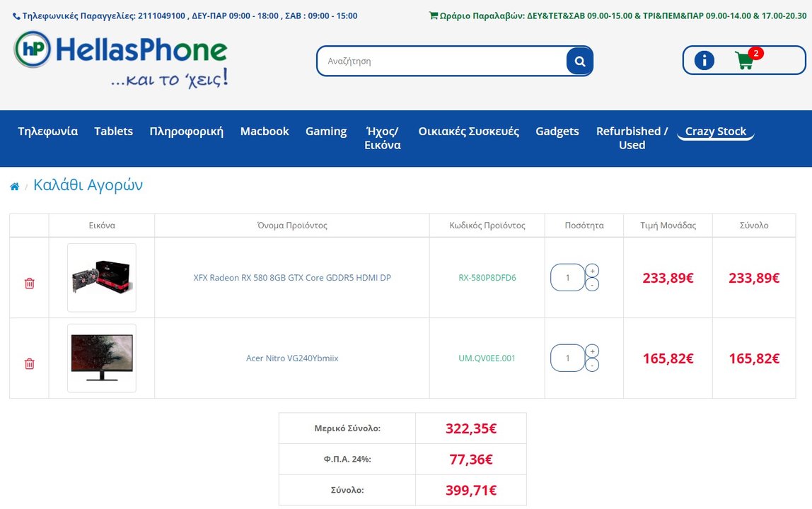
Task: Click the Ποσότητα column header
Action: [x=584, y=226]
